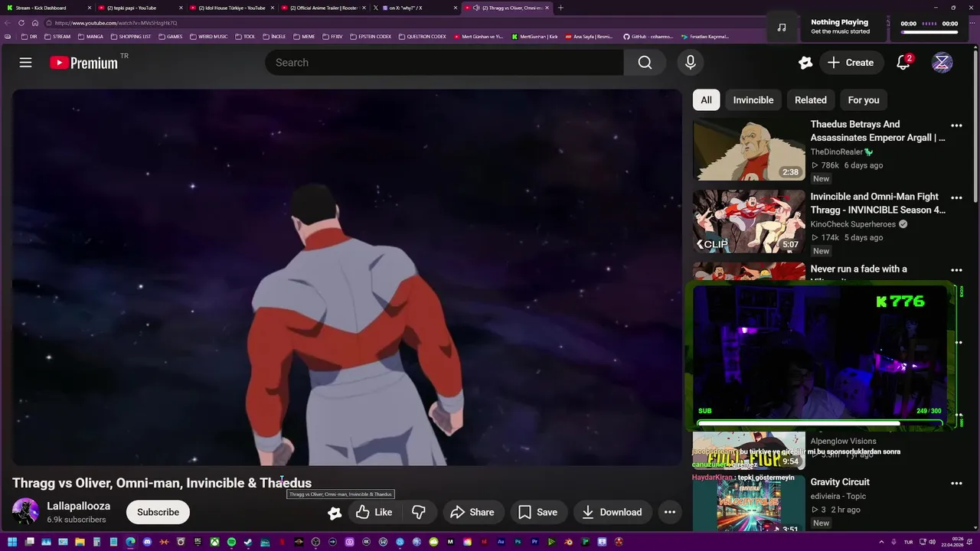Viewport: 980px width, 551px height.
Task: Click the Lallapallooza channel name
Action: [78, 506]
